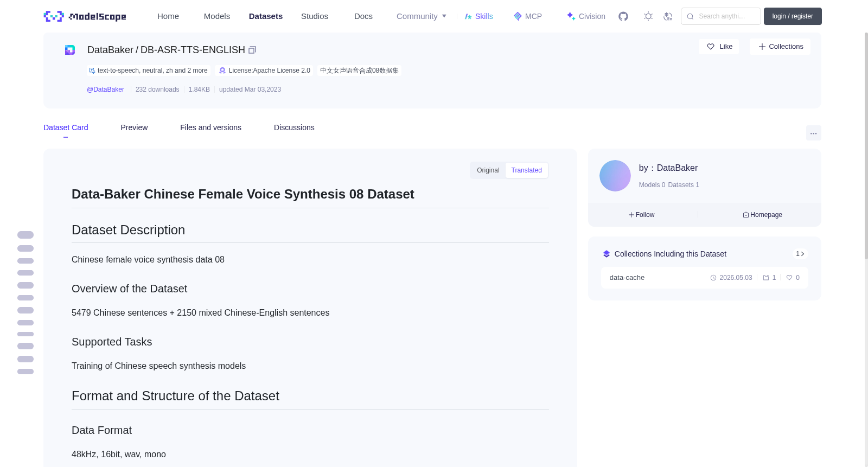Open the Discussions tab

pos(294,127)
